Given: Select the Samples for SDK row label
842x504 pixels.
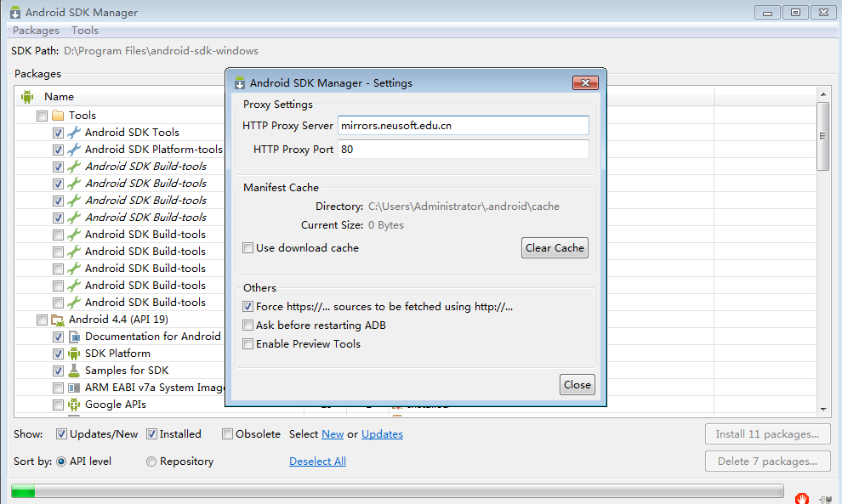Looking at the screenshot, I should coord(127,371).
